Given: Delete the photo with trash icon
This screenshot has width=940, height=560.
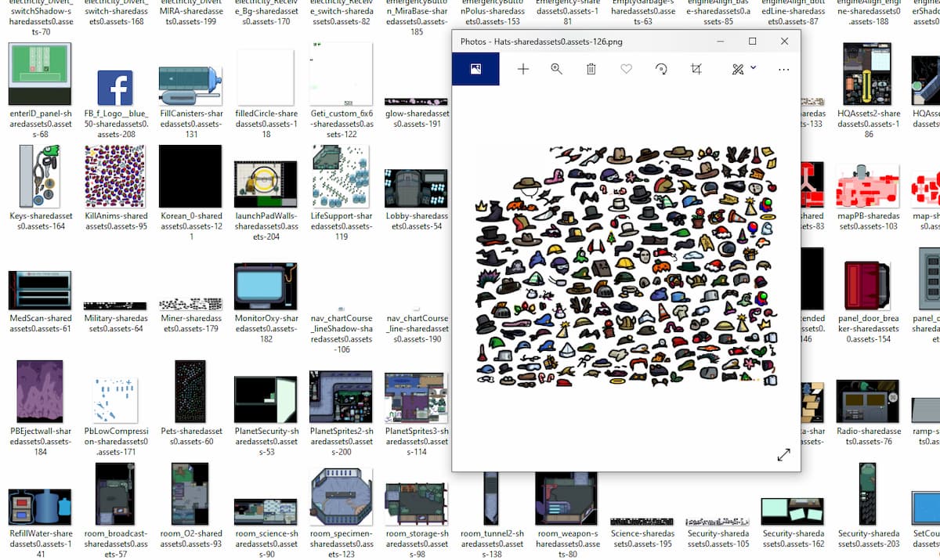Looking at the screenshot, I should [x=591, y=69].
